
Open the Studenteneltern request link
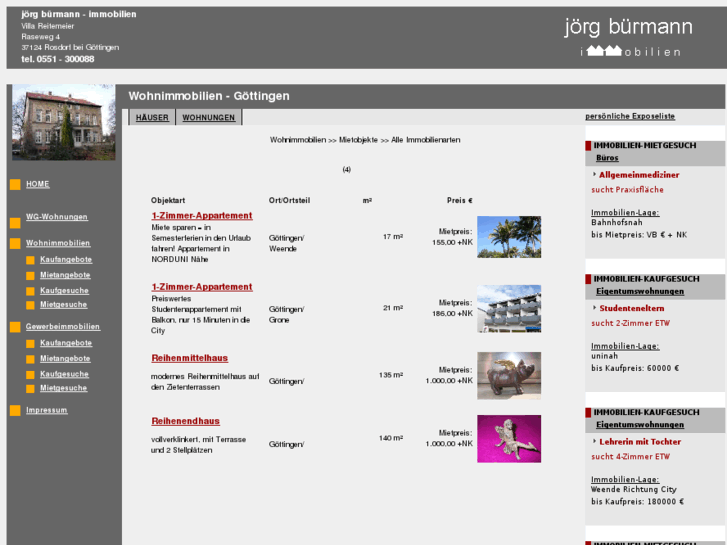[631, 308]
